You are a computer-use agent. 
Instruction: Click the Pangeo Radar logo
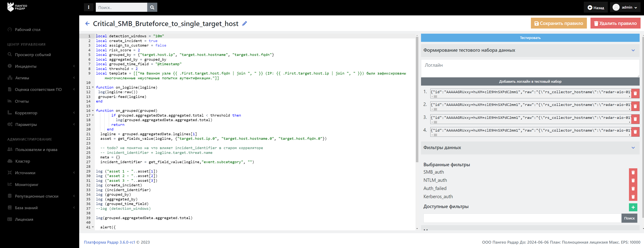pyautogui.click(x=17, y=7)
